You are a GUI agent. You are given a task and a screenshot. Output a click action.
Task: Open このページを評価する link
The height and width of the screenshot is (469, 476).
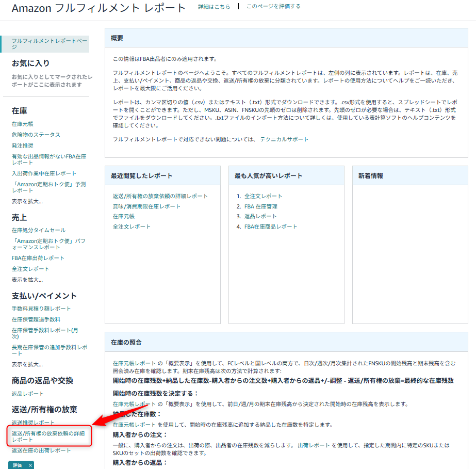tap(273, 6)
